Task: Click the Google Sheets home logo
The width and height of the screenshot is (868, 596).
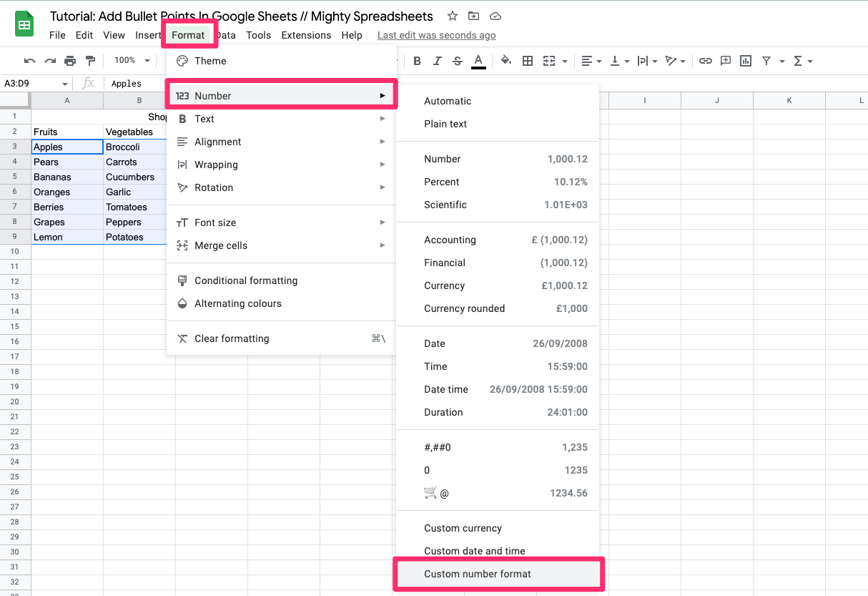Action: (25, 24)
